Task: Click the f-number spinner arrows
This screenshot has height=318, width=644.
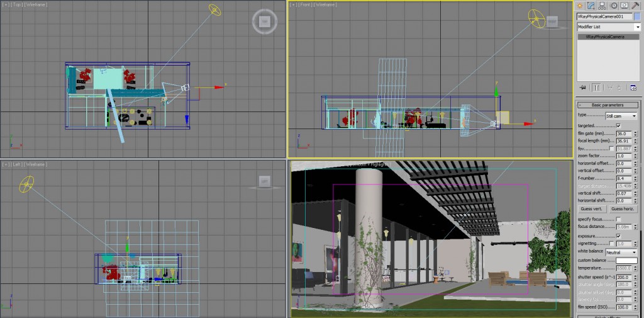Action: point(635,179)
